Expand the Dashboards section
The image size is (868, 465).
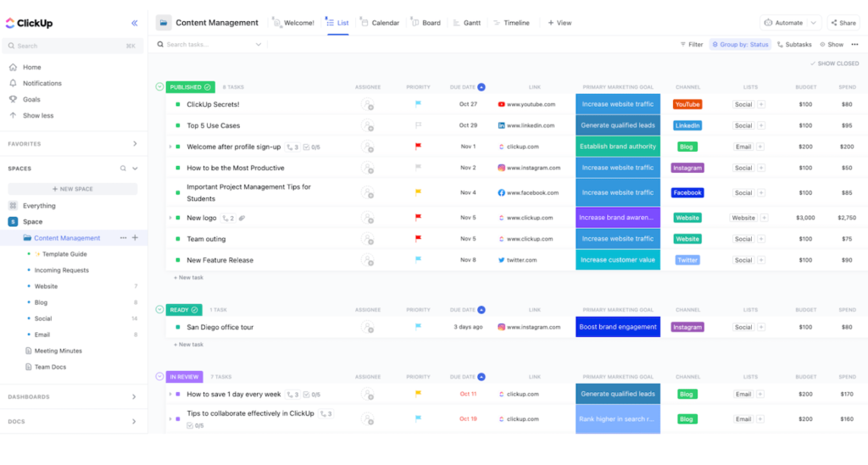[135, 396]
